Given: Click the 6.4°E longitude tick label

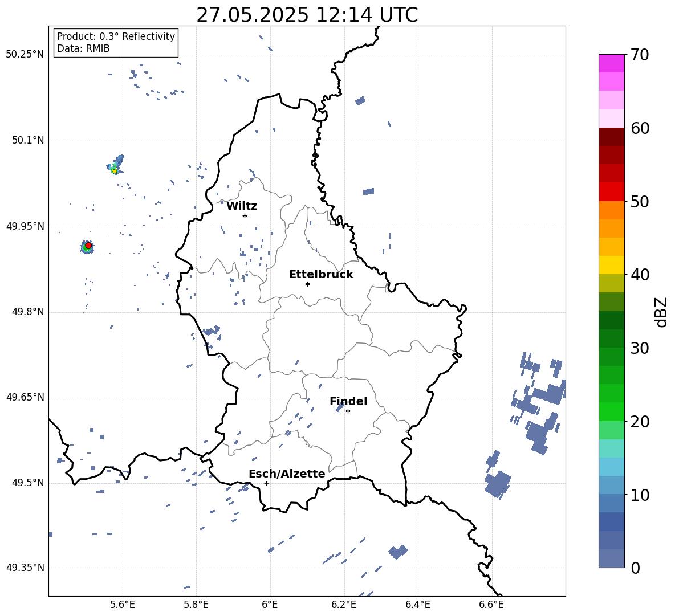Looking at the screenshot, I should coord(417,605).
